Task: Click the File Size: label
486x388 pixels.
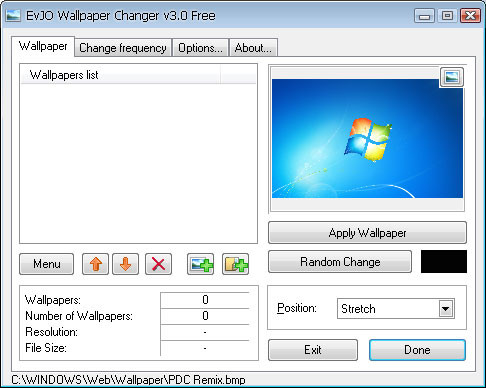Action: pos(46,348)
